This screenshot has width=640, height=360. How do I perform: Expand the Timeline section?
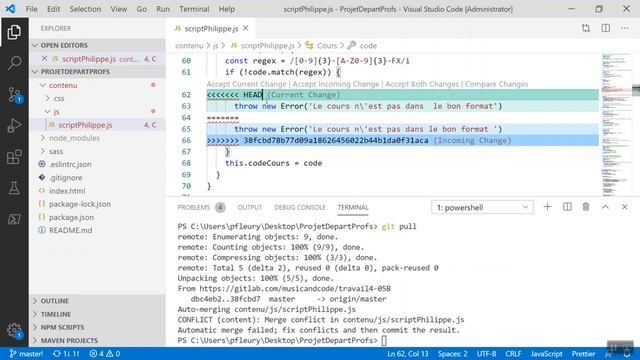pos(97,314)
